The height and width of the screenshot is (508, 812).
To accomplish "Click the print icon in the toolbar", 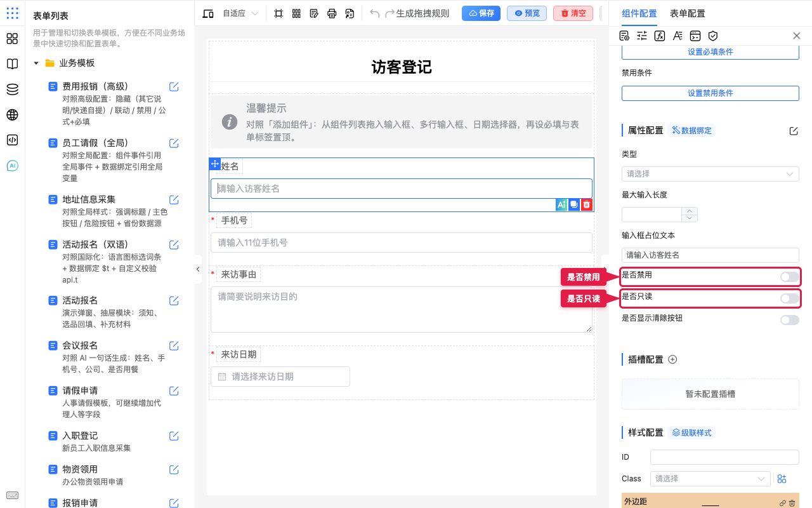I will pos(332,13).
